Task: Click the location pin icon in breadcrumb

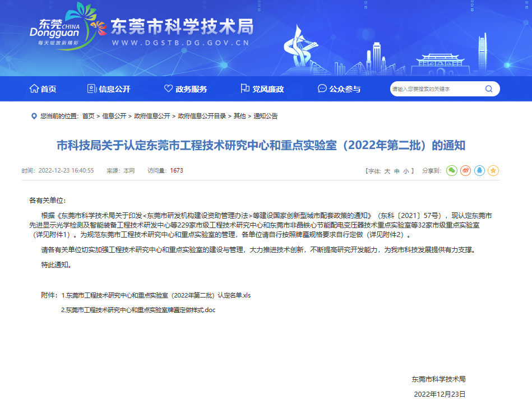Action: (x=34, y=116)
